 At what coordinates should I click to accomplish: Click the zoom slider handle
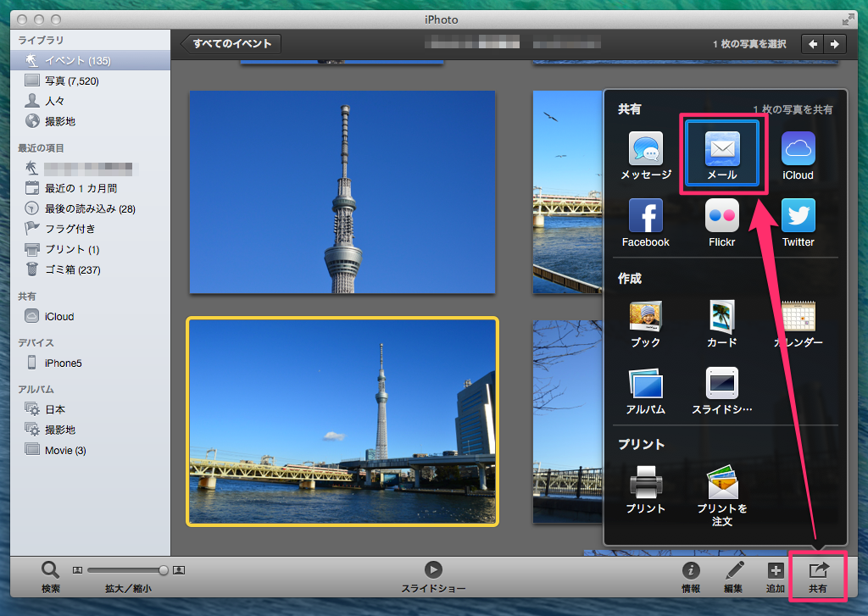tap(164, 570)
